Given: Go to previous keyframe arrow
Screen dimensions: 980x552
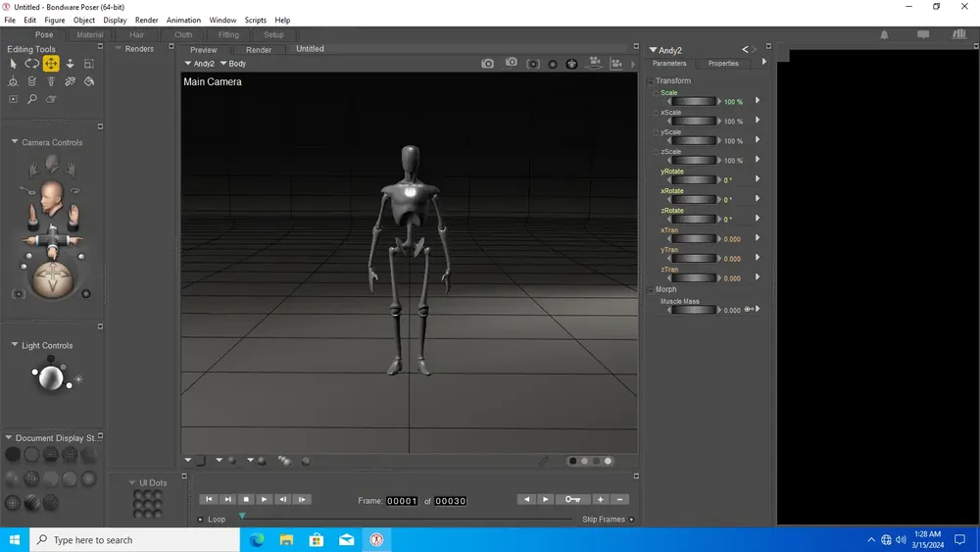Looking at the screenshot, I should tap(526, 499).
